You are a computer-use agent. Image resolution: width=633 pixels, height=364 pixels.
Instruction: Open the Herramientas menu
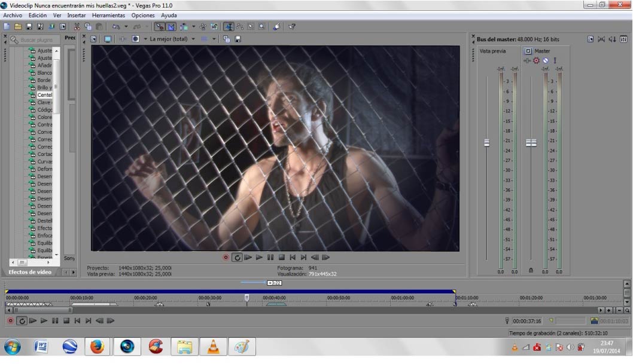(109, 16)
